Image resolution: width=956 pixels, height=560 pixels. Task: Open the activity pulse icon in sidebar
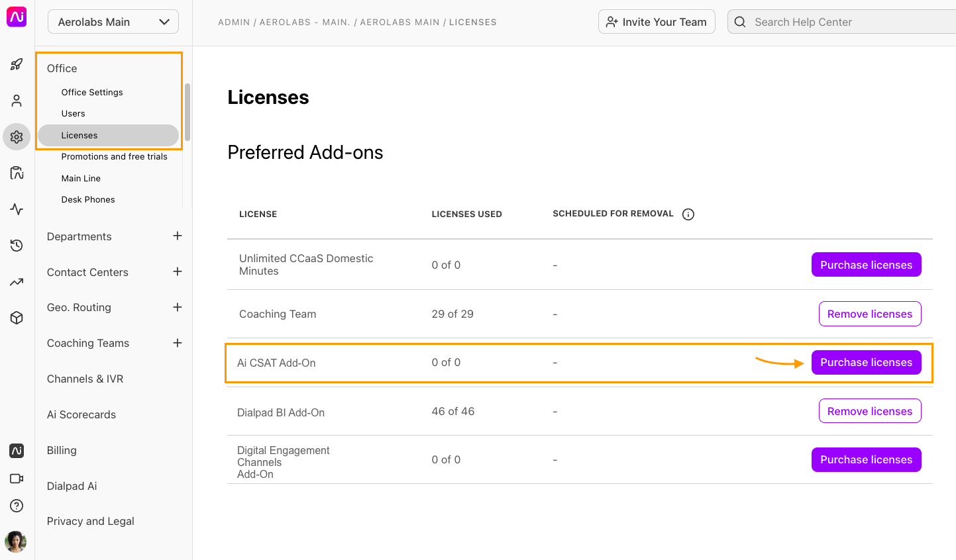[17, 209]
